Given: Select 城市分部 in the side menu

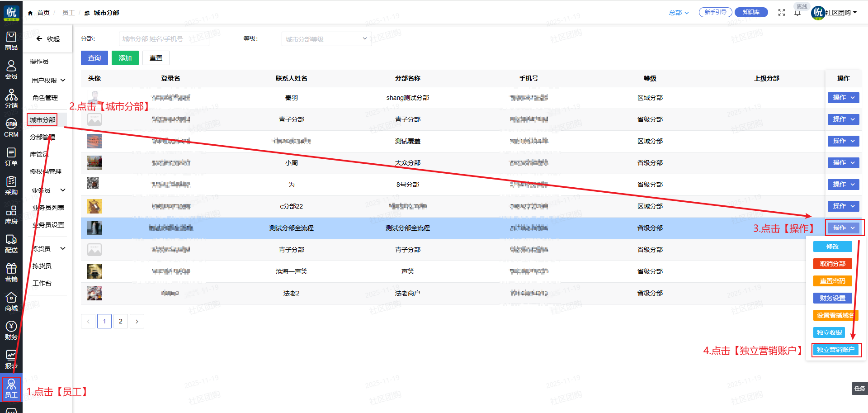Looking at the screenshot, I should tap(42, 120).
